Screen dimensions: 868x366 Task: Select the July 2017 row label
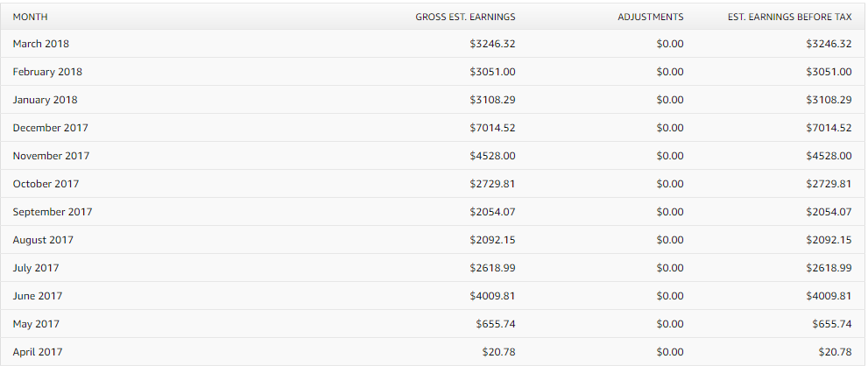pos(36,268)
